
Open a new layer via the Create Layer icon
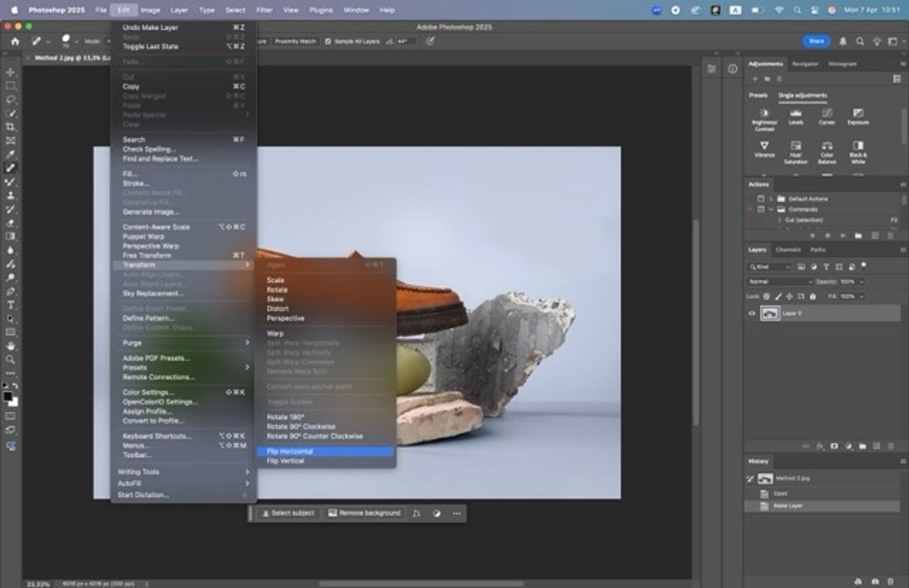pyautogui.click(x=876, y=447)
